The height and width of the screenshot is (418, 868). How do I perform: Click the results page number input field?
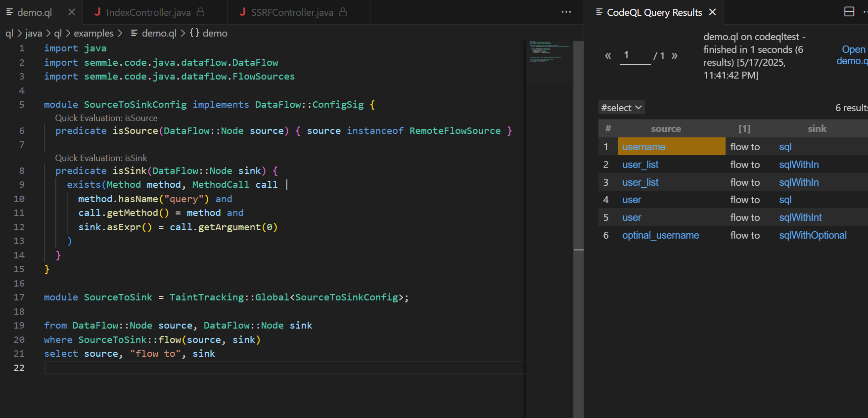pyautogui.click(x=635, y=55)
